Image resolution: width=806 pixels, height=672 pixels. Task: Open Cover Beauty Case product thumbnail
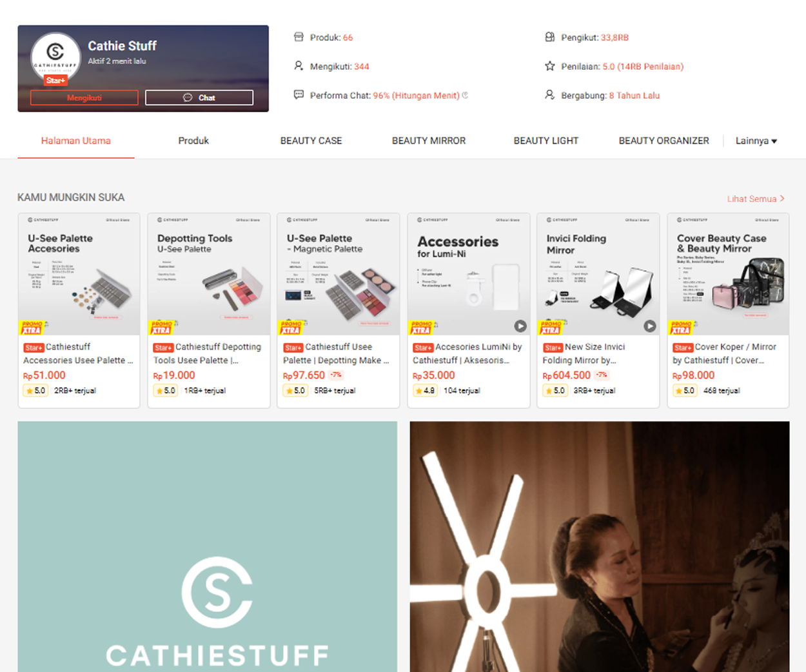tap(728, 274)
